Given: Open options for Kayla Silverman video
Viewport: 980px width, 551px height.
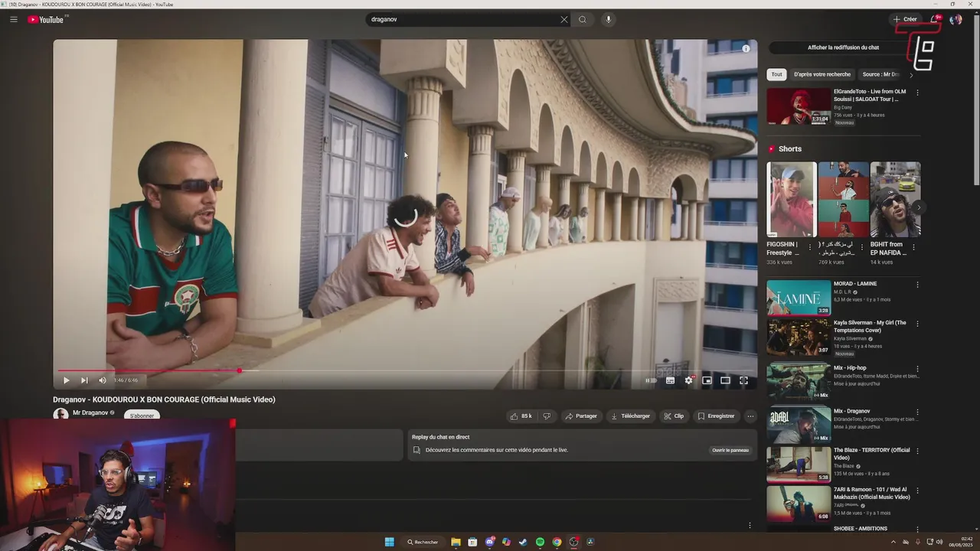Looking at the screenshot, I should pyautogui.click(x=917, y=324).
